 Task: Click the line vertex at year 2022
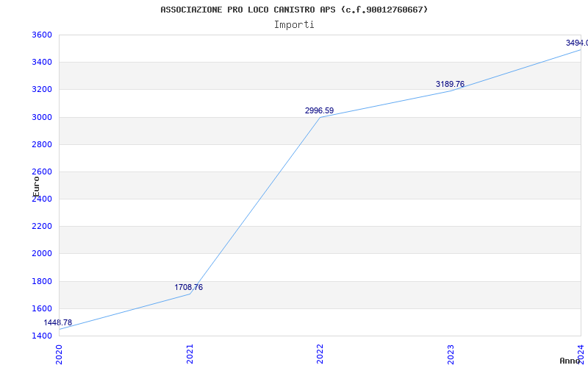point(320,118)
